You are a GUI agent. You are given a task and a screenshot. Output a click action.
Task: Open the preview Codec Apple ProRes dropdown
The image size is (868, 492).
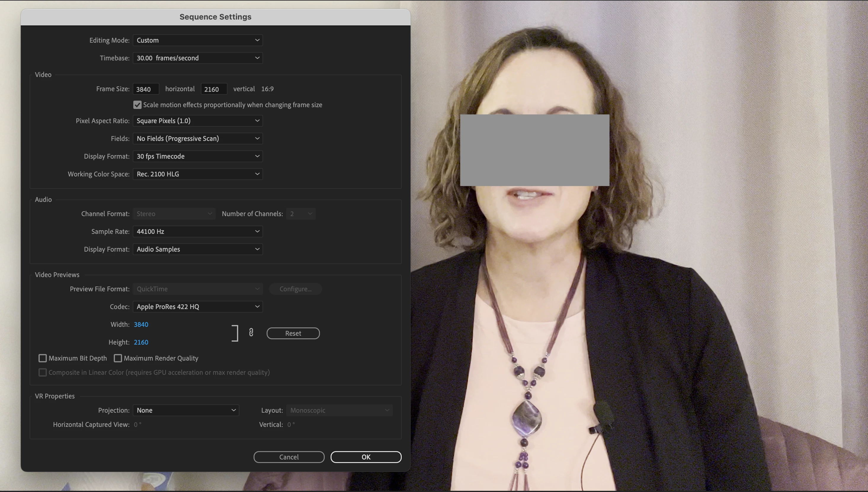[198, 307]
